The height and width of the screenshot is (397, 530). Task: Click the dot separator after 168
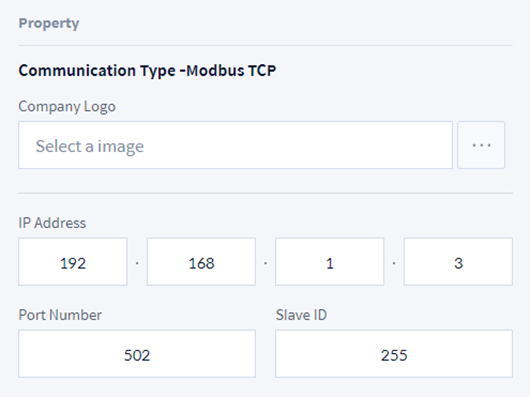point(265,263)
